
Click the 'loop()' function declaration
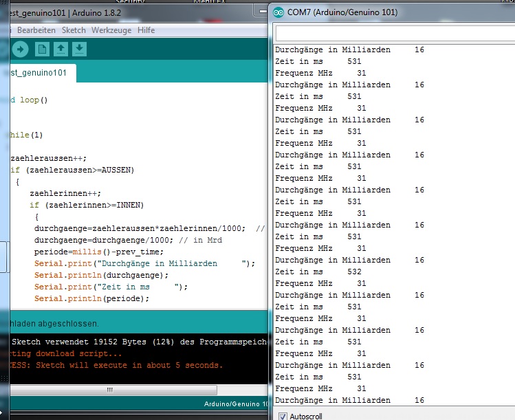34,100
